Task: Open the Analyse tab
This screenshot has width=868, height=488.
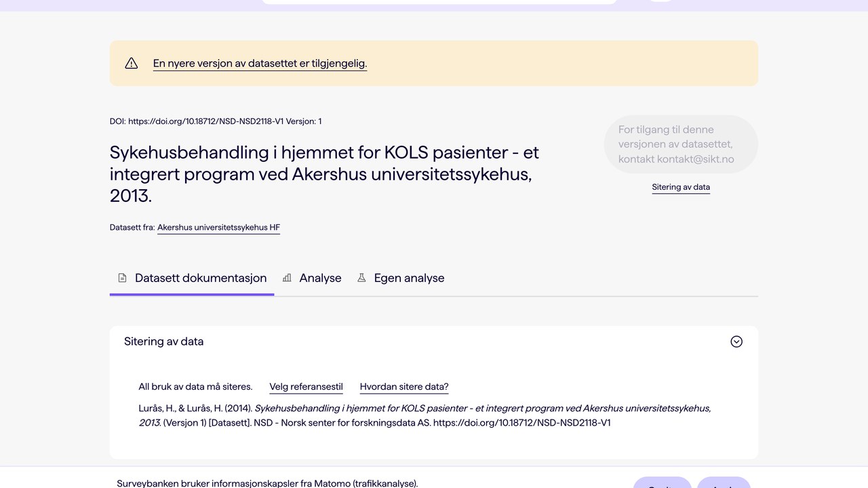Action: [312, 278]
